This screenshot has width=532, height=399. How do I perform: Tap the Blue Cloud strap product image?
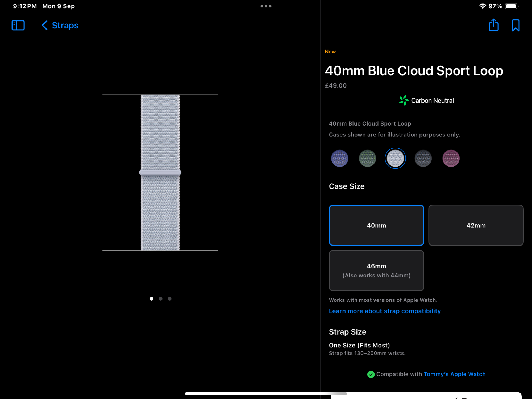click(x=160, y=172)
